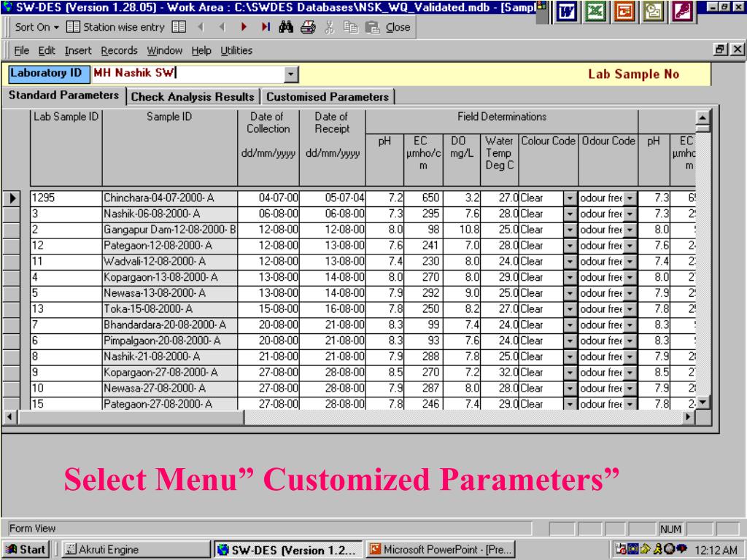
Task: Open the Sort On dropdown
Action: pos(37,27)
